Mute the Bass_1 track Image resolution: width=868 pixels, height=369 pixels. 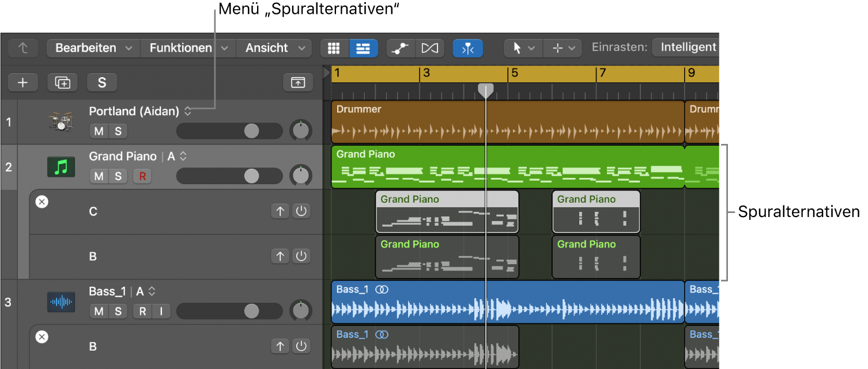pos(99,311)
